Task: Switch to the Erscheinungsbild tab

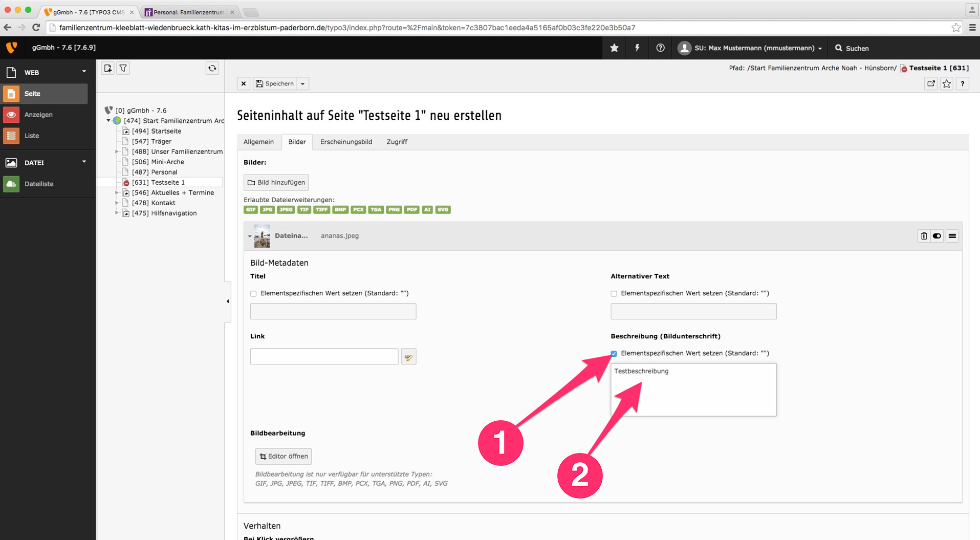Action: click(346, 142)
